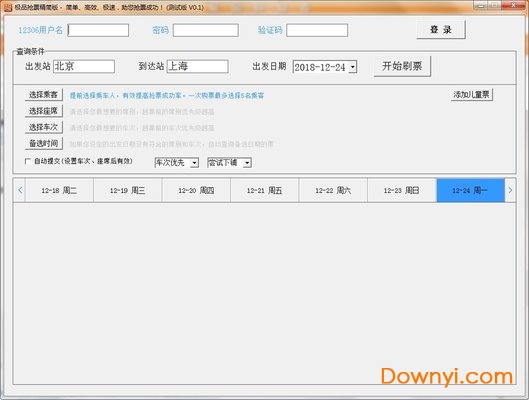Click the app icon in title bar
The width and height of the screenshot is (529, 400).
pos(7,7)
